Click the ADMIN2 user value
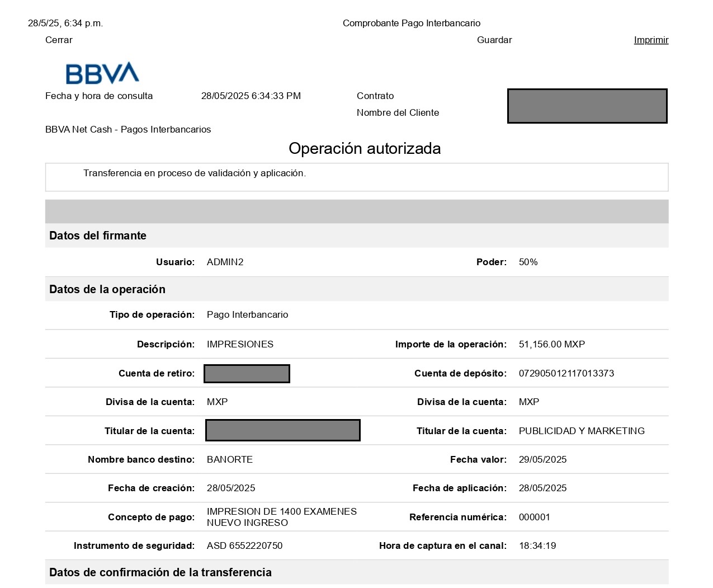The width and height of the screenshot is (713, 588). pyautogui.click(x=225, y=262)
